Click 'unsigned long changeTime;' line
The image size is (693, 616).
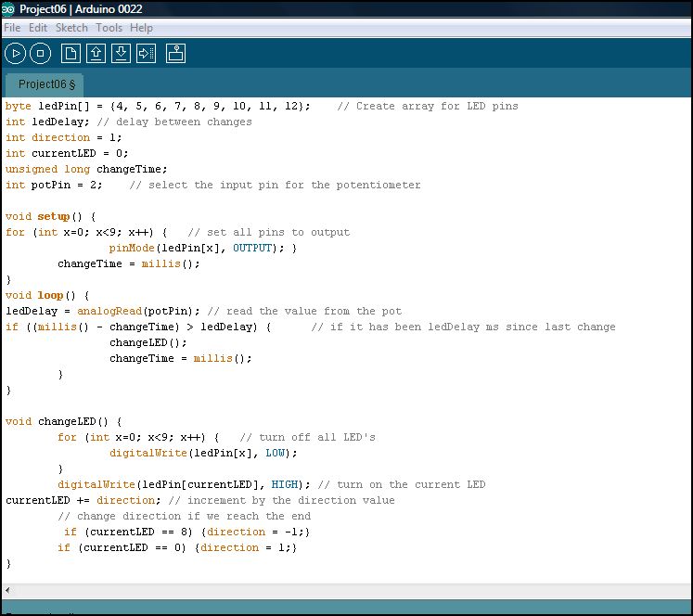(x=86, y=169)
